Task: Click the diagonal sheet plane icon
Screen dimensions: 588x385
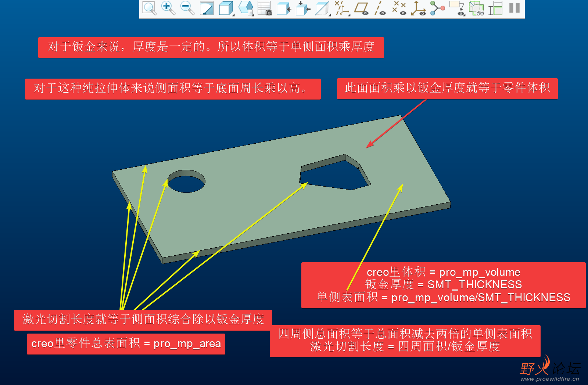Action: [322, 8]
